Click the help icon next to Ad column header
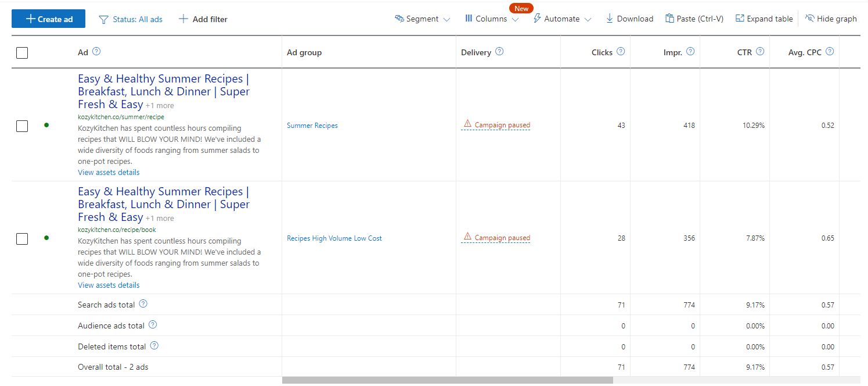 coord(96,52)
